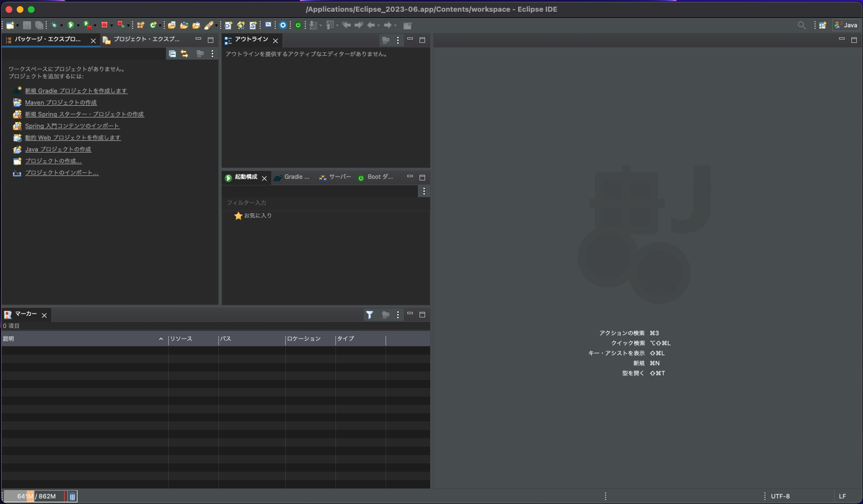Launch with the green Run icon
The width and height of the screenshot is (863, 504).
click(71, 25)
